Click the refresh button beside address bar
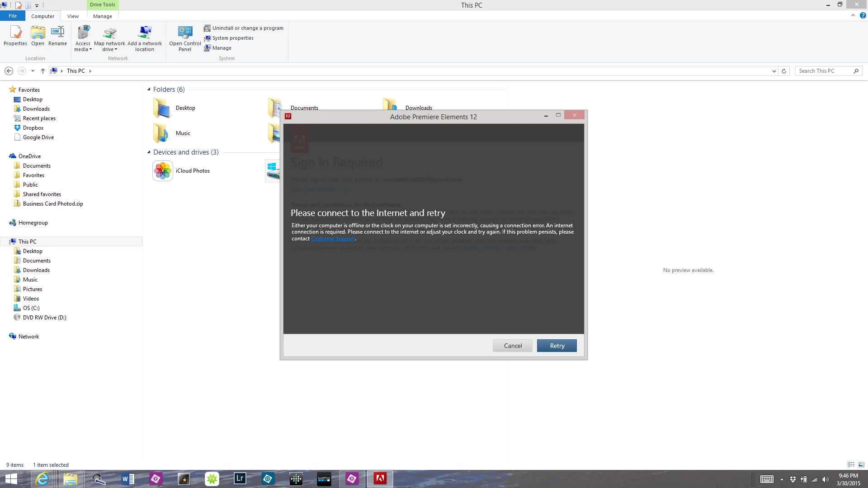Image resolution: width=868 pixels, height=488 pixels. click(x=784, y=71)
